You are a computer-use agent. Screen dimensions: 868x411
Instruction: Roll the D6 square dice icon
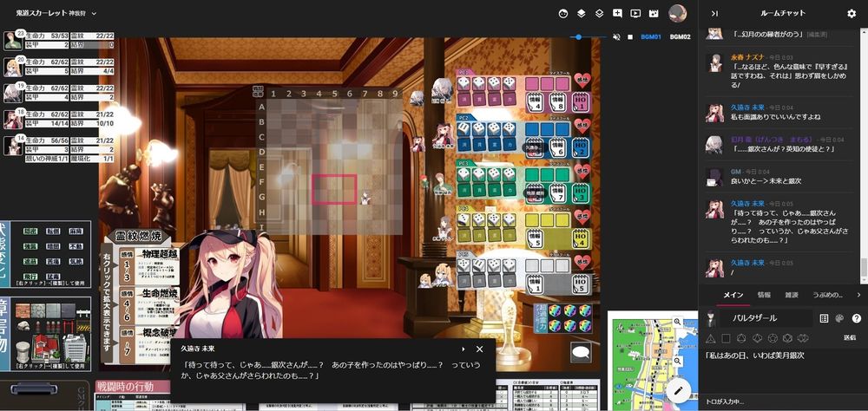coord(727,338)
